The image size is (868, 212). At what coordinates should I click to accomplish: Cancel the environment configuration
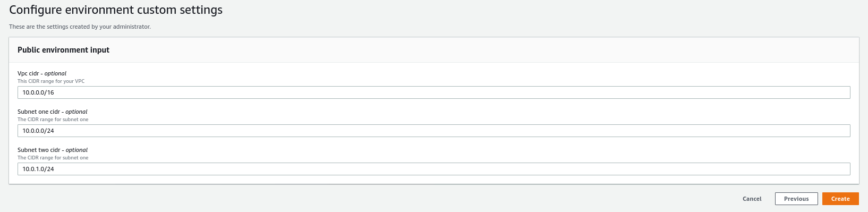click(x=752, y=199)
